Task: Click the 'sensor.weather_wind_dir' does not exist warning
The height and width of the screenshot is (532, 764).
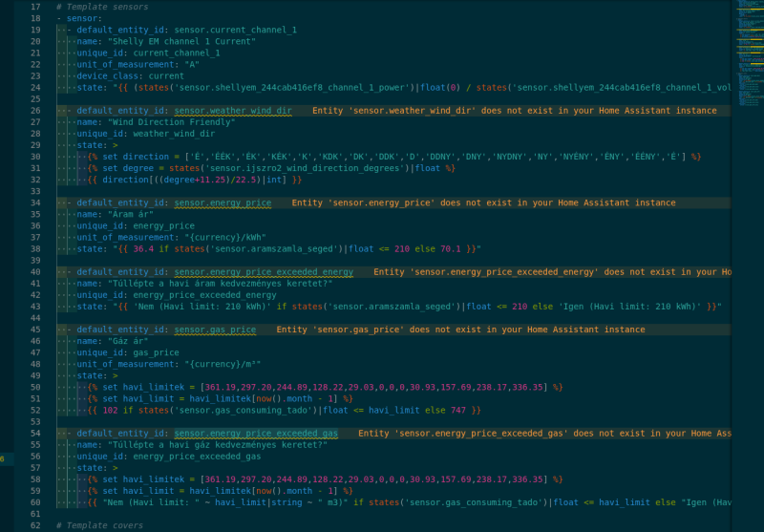Action: point(514,111)
